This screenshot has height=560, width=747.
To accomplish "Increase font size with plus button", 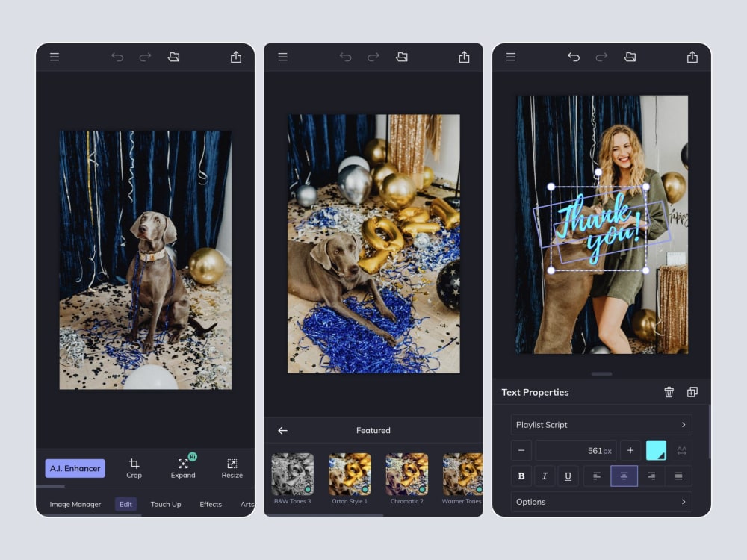I will click(630, 450).
